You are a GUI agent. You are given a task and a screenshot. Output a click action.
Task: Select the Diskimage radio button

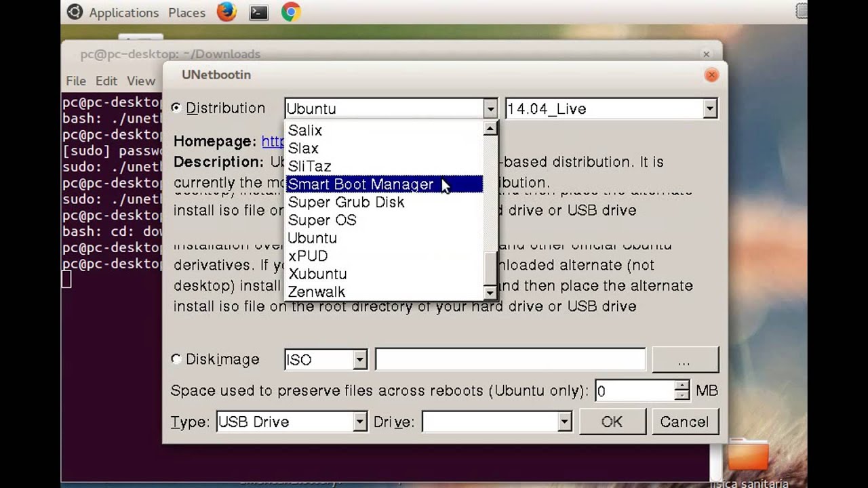[x=176, y=359]
